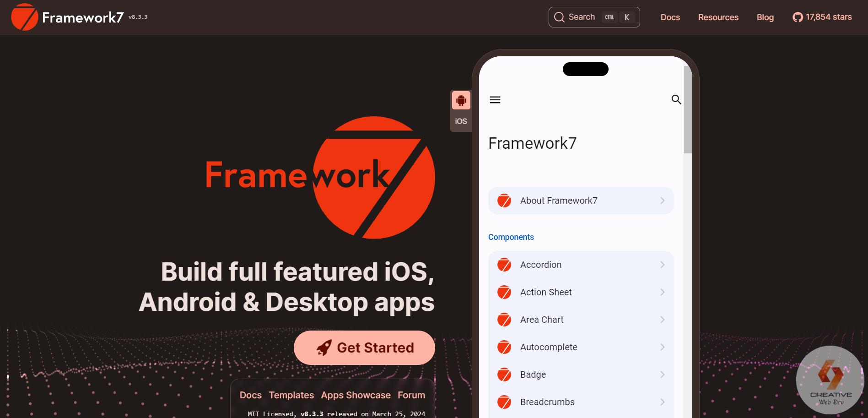Select the Autocomplete list label

coord(549,347)
